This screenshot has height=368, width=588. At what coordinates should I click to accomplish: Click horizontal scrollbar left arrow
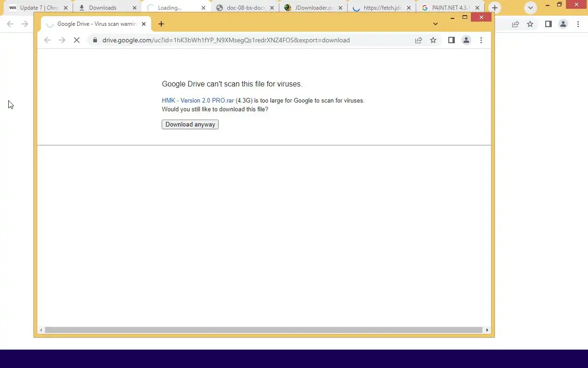coord(41,330)
